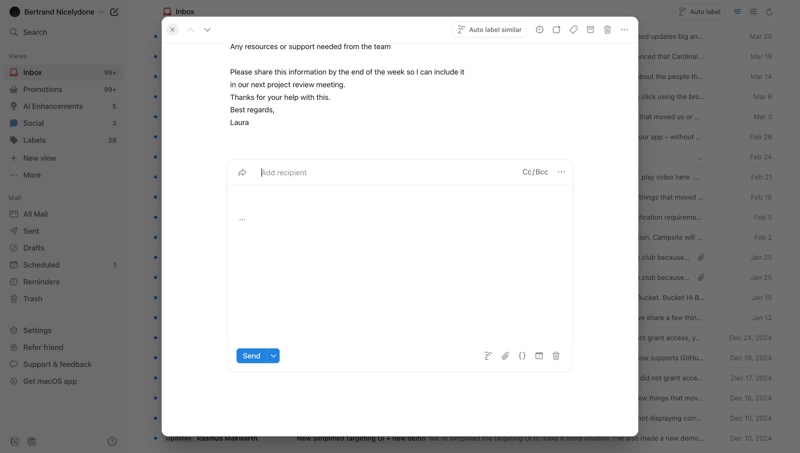Expand More views in sidebar
The height and width of the screenshot is (453, 800).
tap(63, 175)
